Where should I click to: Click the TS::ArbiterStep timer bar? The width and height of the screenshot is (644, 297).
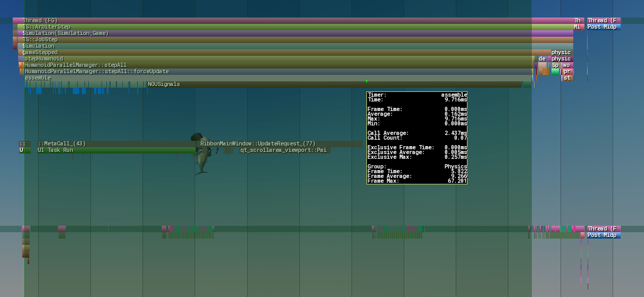coord(295,27)
